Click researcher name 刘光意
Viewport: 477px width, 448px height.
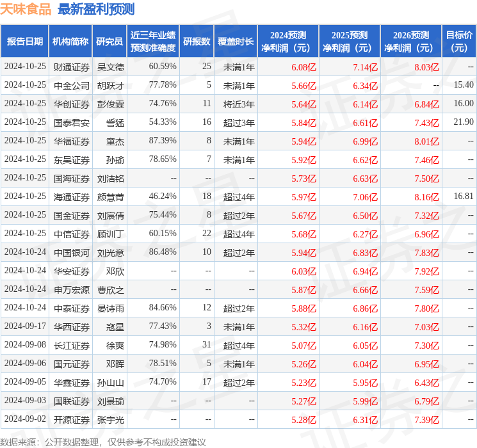110,252
